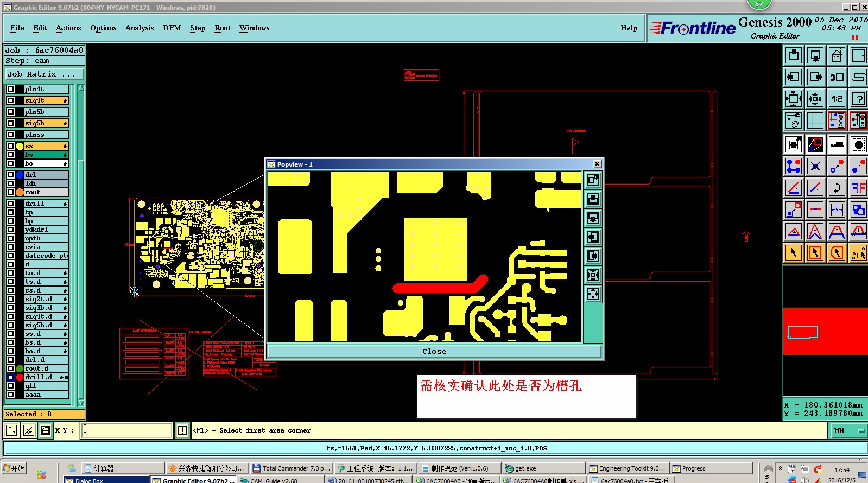Open the DFM menu
868x483 pixels.
(x=172, y=28)
